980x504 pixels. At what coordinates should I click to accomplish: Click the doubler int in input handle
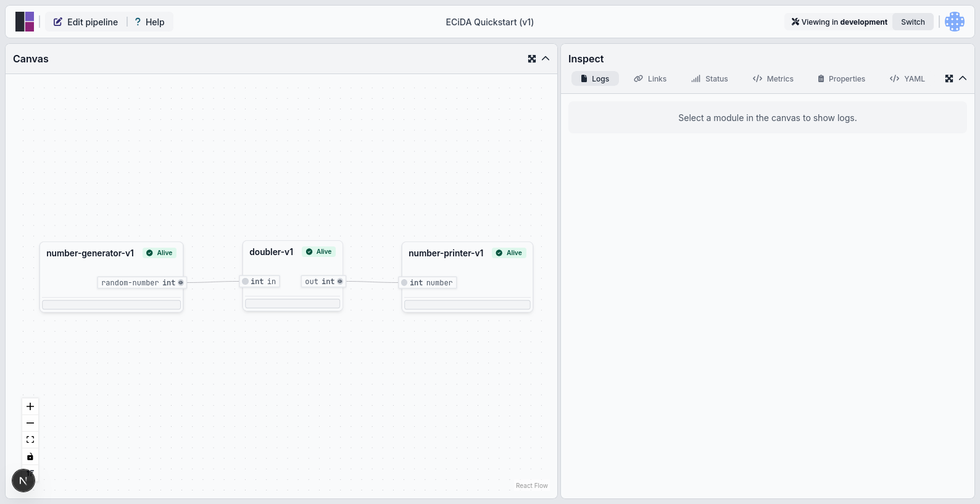click(x=245, y=282)
